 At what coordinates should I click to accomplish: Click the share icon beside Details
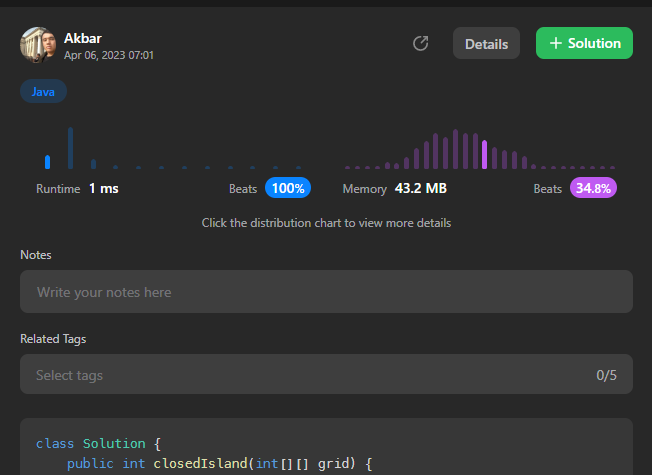click(x=421, y=43)
